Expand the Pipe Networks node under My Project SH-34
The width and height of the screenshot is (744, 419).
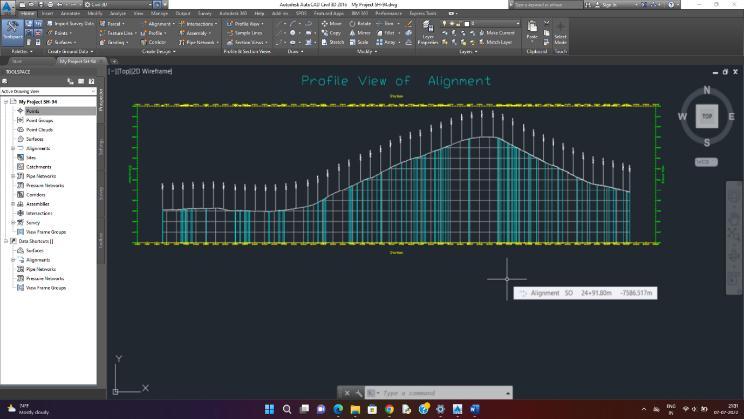click(x=13, y=176)
